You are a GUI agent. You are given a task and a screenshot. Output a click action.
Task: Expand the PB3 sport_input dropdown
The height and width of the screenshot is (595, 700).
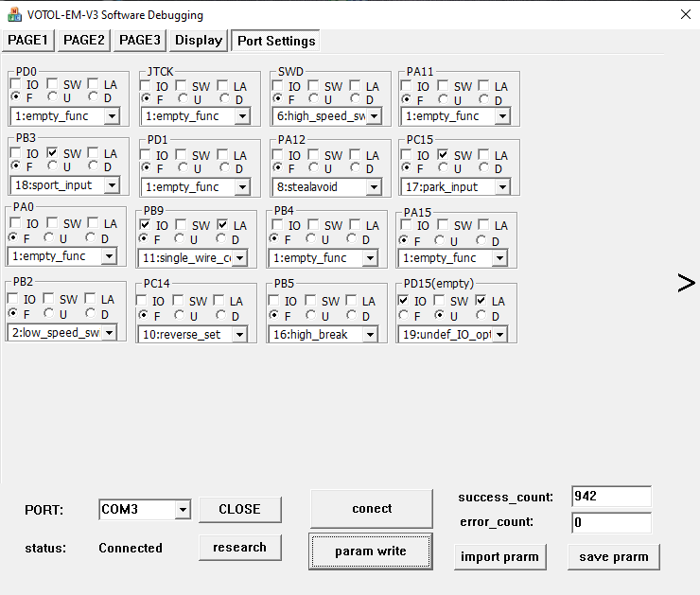pyautogui.click(x=111, y=185)
